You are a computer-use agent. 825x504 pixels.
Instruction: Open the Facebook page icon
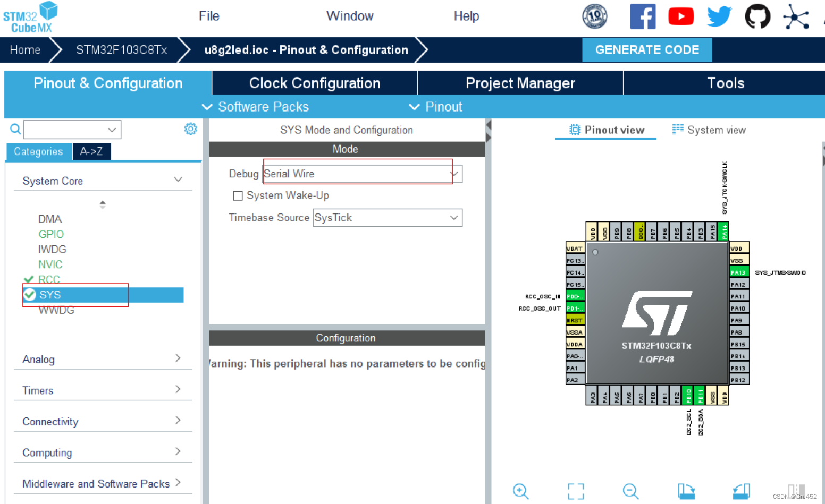(643, 16)
